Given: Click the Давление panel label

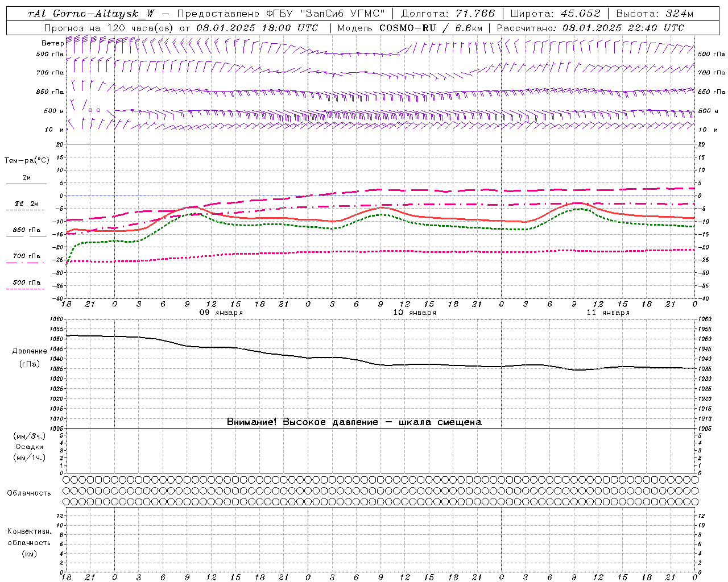Looking at the screenshot, I should tap(30, 351).
